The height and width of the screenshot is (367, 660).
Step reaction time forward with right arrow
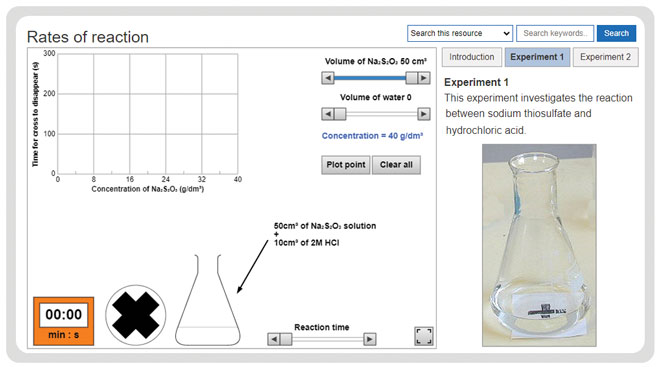click(370, 339)
